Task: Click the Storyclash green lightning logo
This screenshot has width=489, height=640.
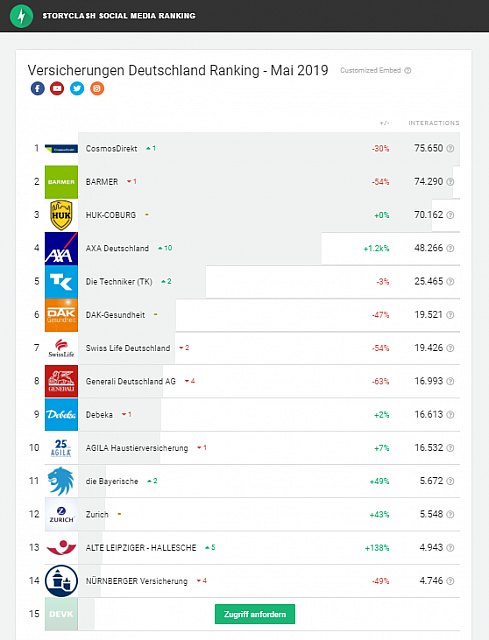Action: tap(21, 16)
